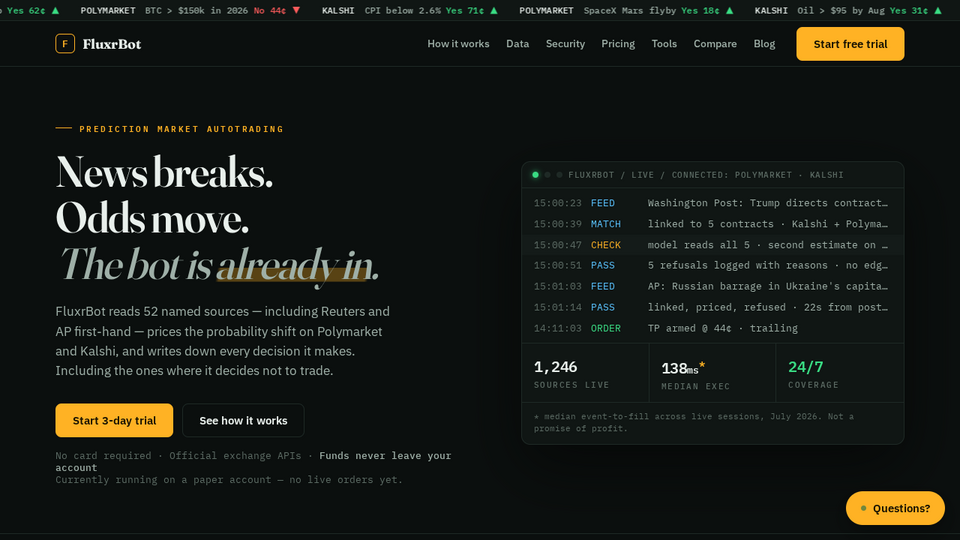Select ticker item Oil > $95 by Aug
The height and width of the screenshot is (540, 960).
pyautogui.click(x=841, y=10)
